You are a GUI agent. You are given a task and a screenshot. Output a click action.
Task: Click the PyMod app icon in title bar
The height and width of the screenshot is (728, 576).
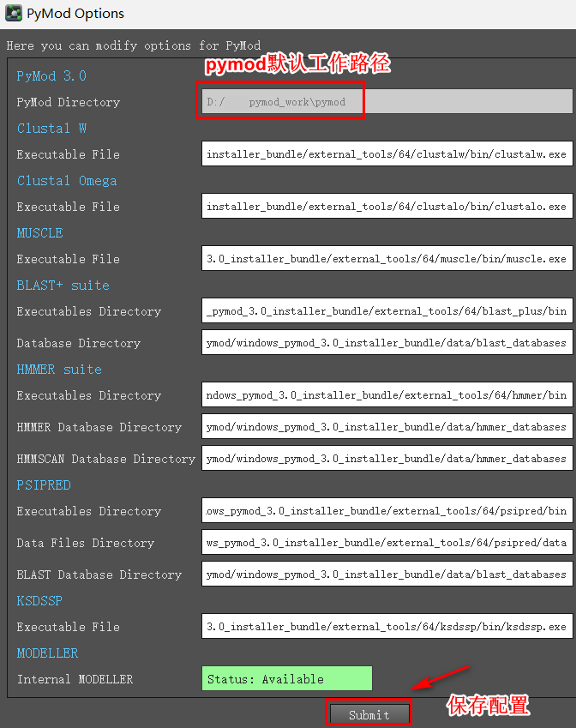click(14, 13)
